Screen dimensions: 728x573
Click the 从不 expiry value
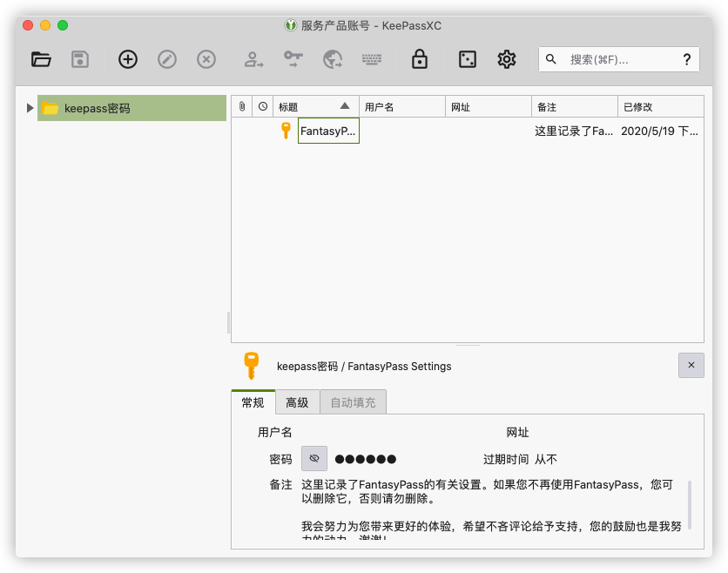point(545,459)
